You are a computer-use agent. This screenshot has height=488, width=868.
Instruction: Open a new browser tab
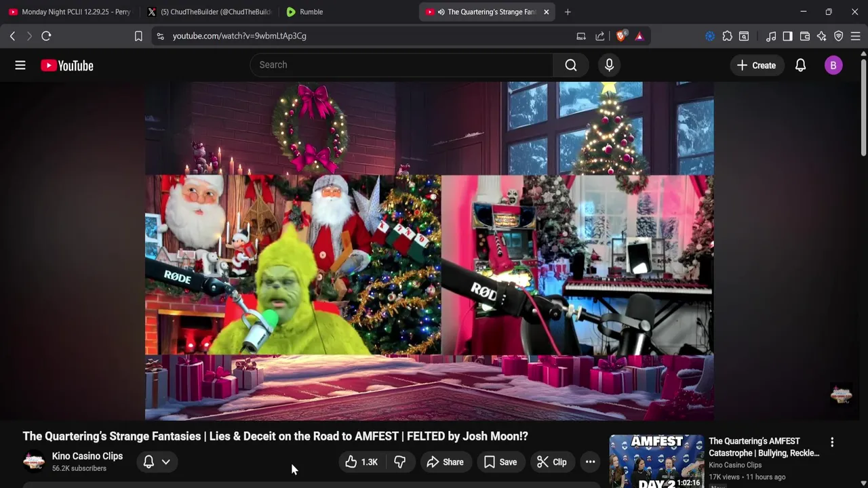pyautogui.click(x=568, y=12)
